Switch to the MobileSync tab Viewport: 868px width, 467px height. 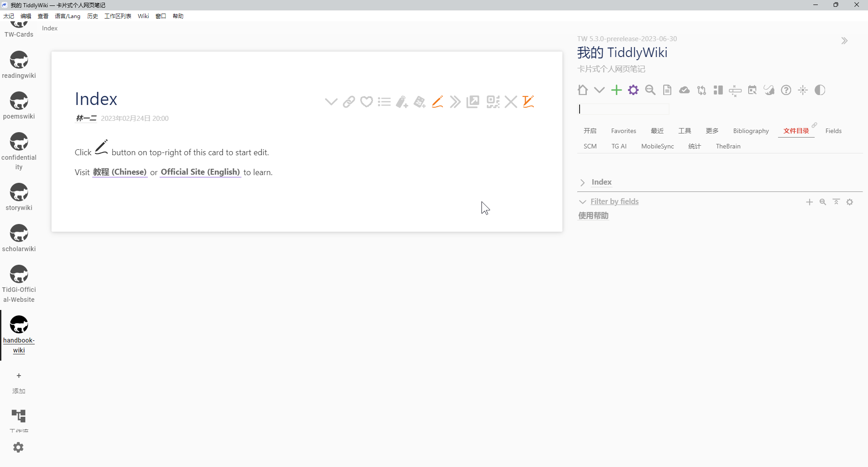click(657, 146)
